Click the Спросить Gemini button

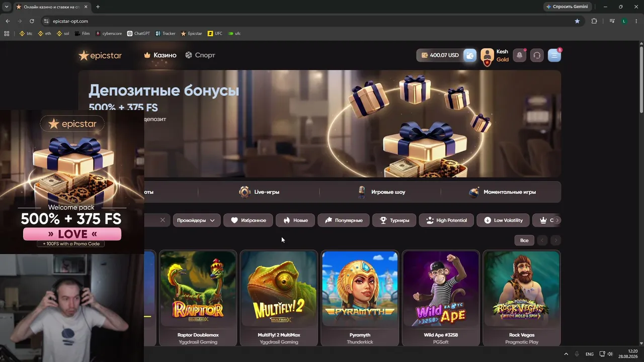point(567,7)
